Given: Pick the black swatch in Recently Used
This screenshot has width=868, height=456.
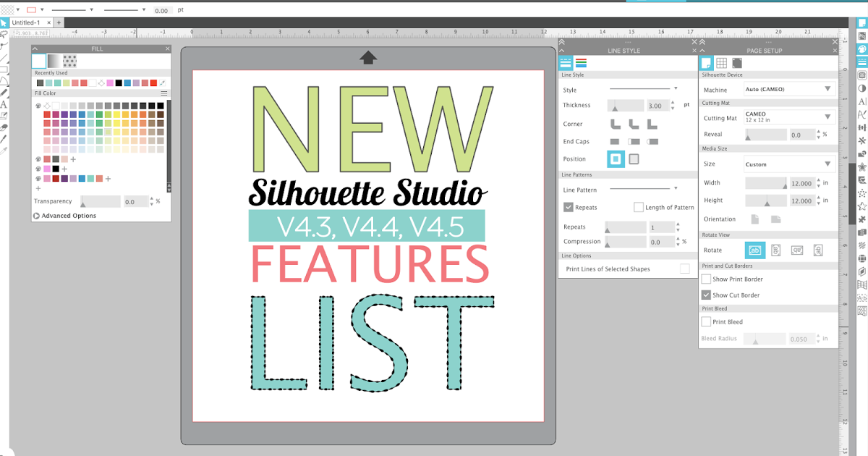Looking at the screenshot, I should click(119, 83).
